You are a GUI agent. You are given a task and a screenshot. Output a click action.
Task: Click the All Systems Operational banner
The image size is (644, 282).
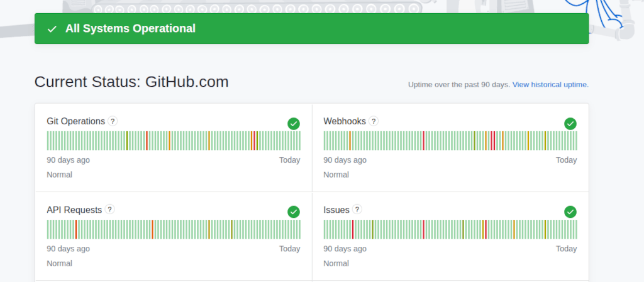pyautogui.click(x=311, y=29)
